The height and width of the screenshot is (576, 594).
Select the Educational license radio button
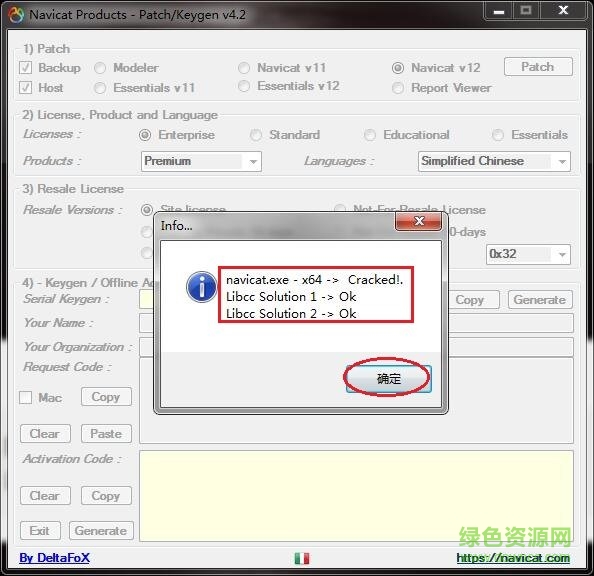370,135
